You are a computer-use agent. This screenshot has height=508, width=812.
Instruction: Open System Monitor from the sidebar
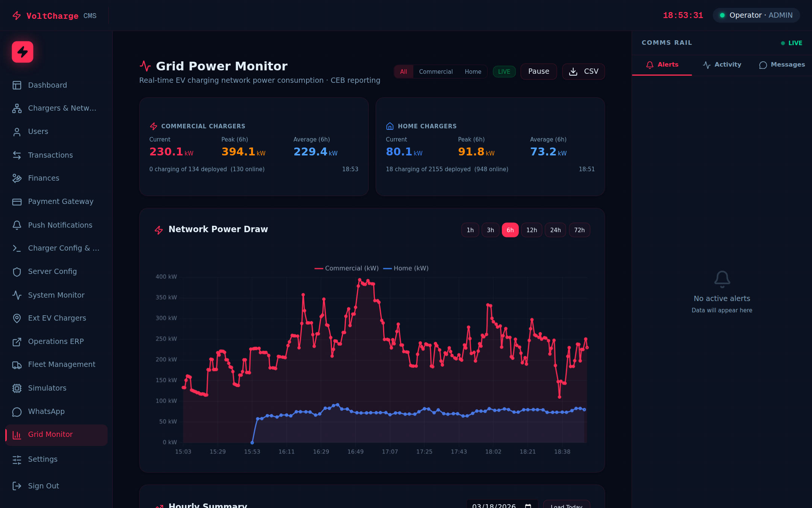[56, 295]
